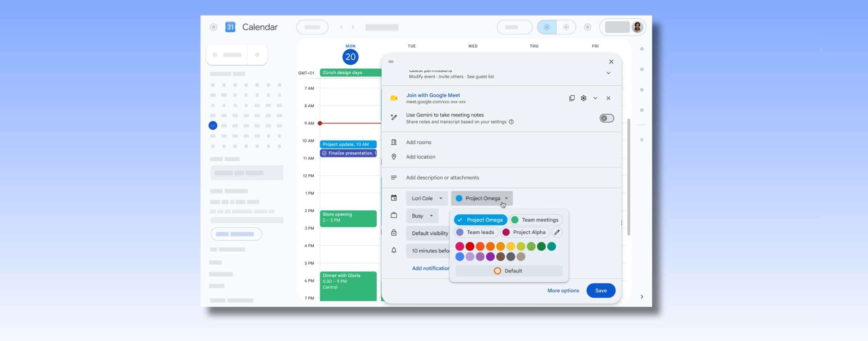Screen dimensions: 868x341
Task: Pick the bright red color swatch
Action: click(x=470, y=246)
